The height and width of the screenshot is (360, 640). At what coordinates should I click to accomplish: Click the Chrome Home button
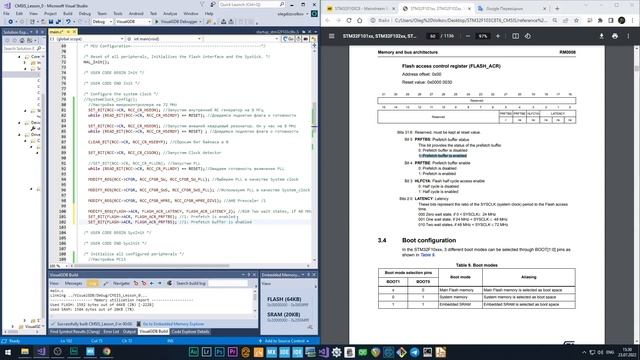point(360,20)
